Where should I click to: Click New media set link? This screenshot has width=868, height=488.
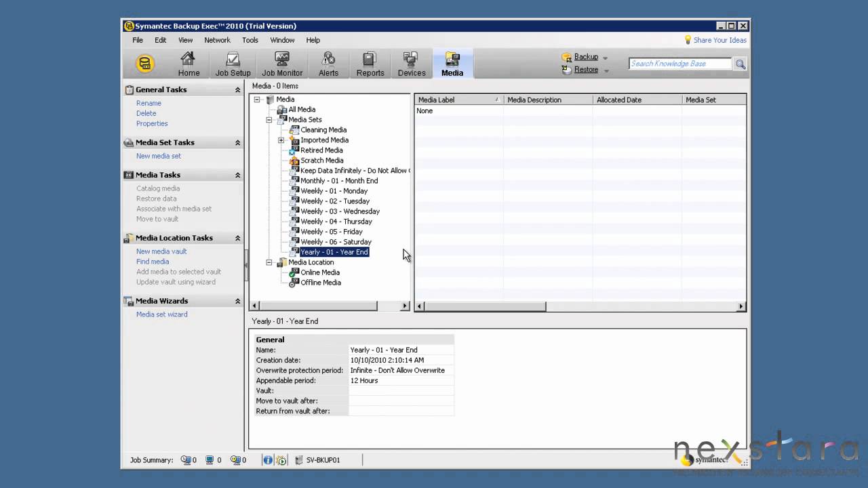(159, 156)
